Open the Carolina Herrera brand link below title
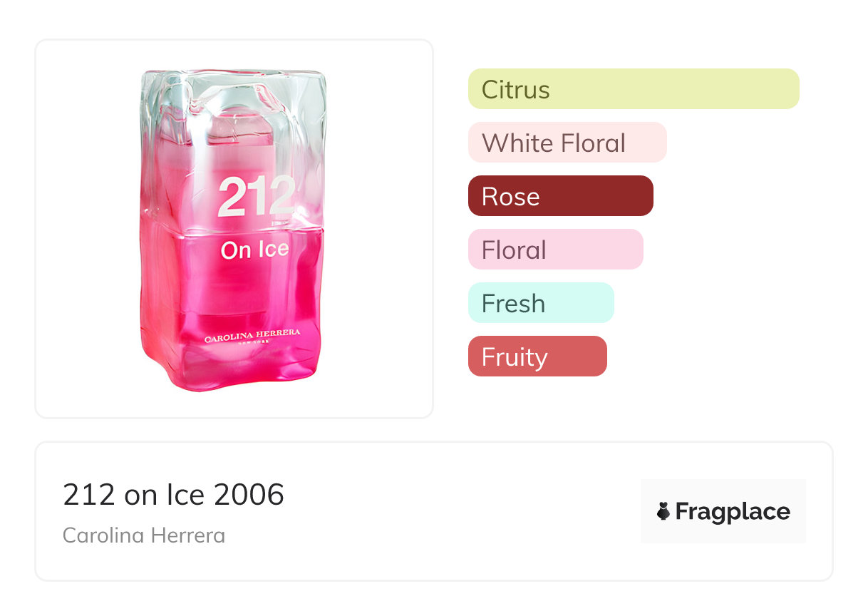Image resolution: width=868 pixels, height=616 pixels. tap(144, 535)
